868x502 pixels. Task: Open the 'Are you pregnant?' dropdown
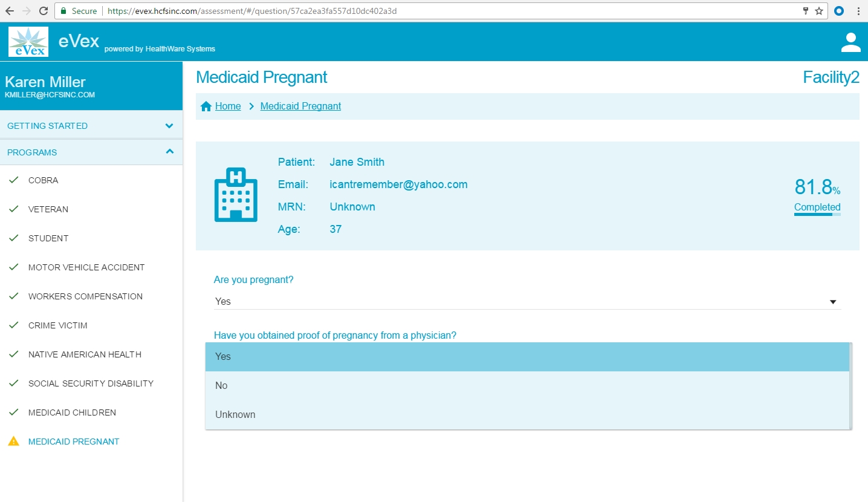527,301
